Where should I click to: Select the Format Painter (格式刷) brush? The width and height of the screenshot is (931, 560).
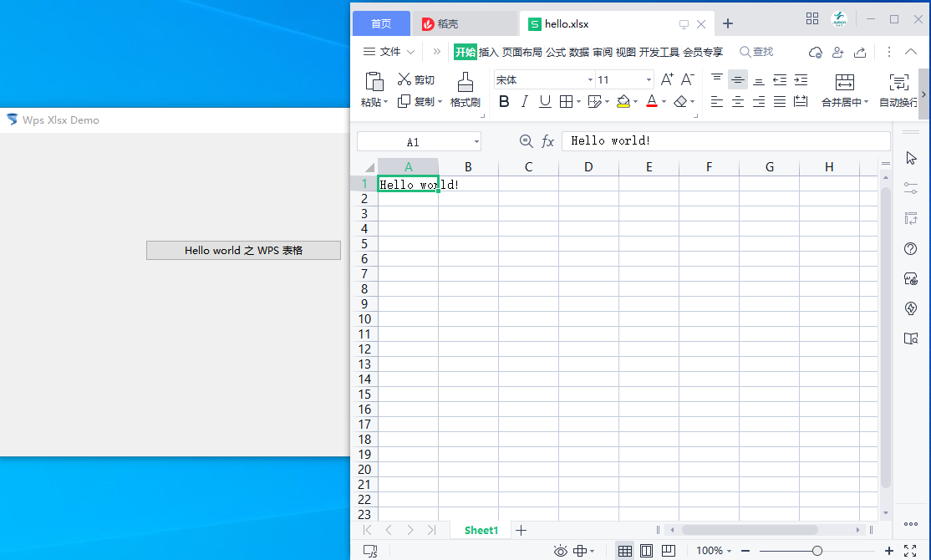(x=465, y=83)
